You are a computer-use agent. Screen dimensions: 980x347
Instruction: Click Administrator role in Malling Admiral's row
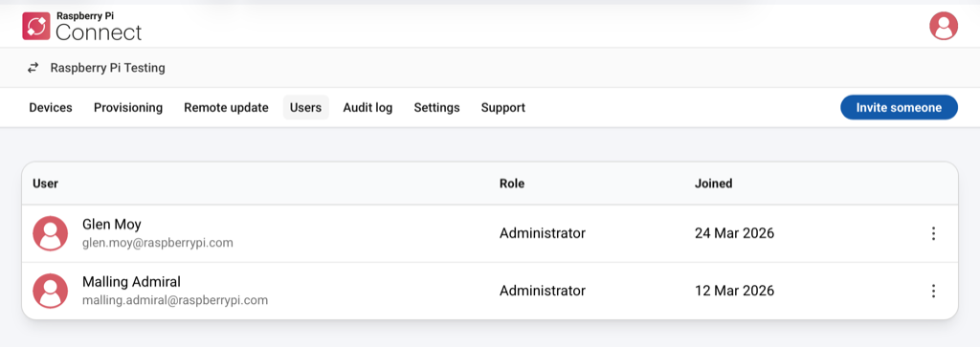[543, 291]
